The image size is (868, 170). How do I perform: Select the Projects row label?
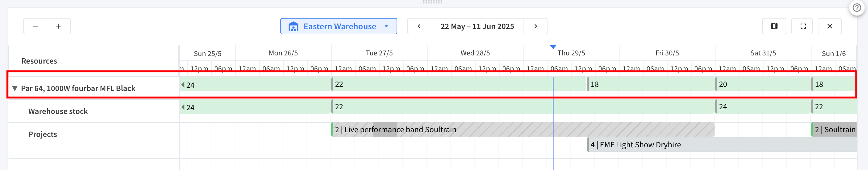43,134
